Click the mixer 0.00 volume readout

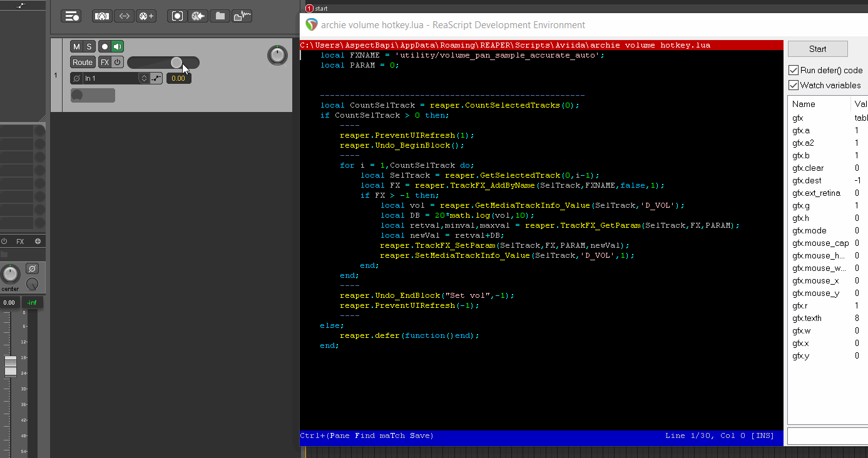tap(9, 303)
